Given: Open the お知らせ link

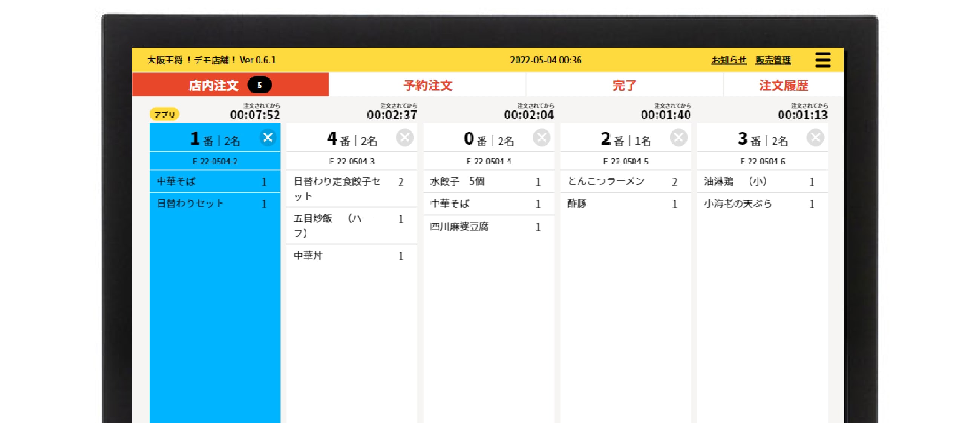Looking at the screenshot, I should (729, 60).
